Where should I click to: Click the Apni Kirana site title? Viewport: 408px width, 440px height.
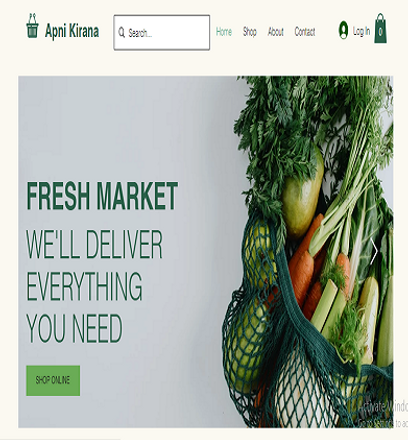pos(72,31)
